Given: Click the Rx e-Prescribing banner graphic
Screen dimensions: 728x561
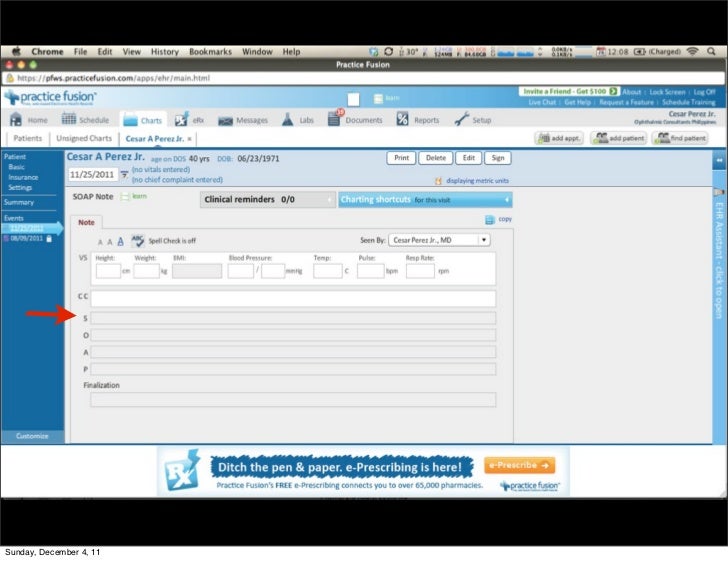Looking at the screenshot, I should click(x=182, y=470).
